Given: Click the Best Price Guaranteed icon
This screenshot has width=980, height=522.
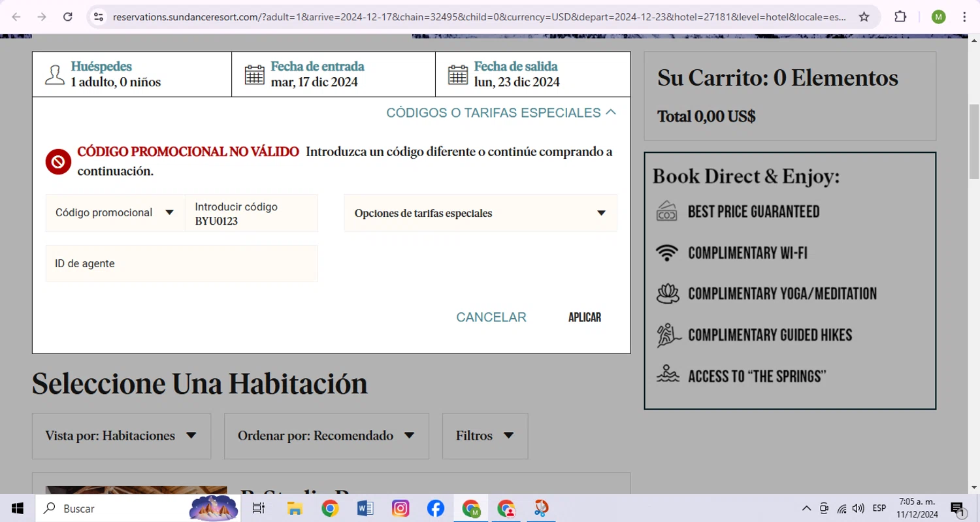Looking at the screenshot, I should click(x=666, y=212).
